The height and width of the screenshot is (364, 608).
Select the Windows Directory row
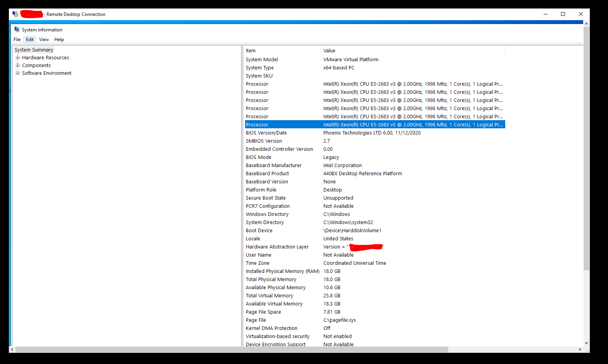(x=375, y=214)
